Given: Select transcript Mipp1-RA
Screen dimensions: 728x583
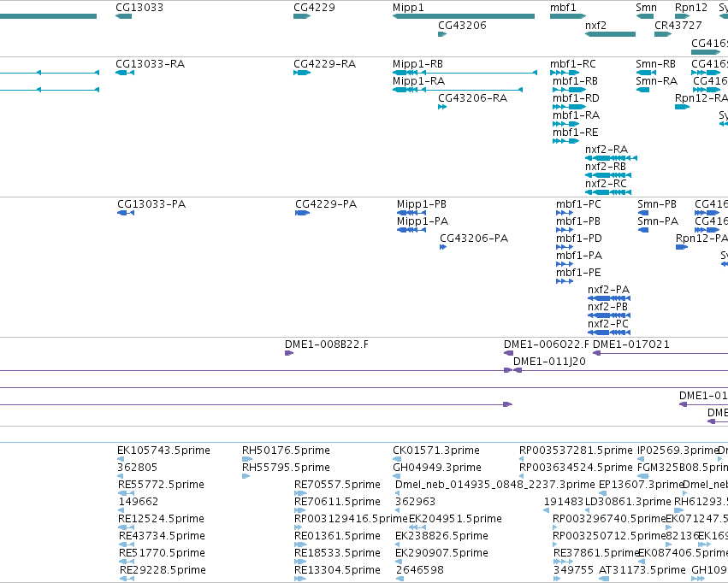Looking at the screenshot, I should [458, 90].
